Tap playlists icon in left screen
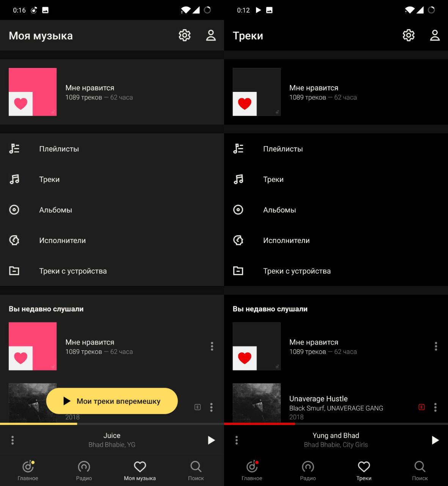Image resolution: width=448 pixels, height=486 pixels. pos(14,148)
